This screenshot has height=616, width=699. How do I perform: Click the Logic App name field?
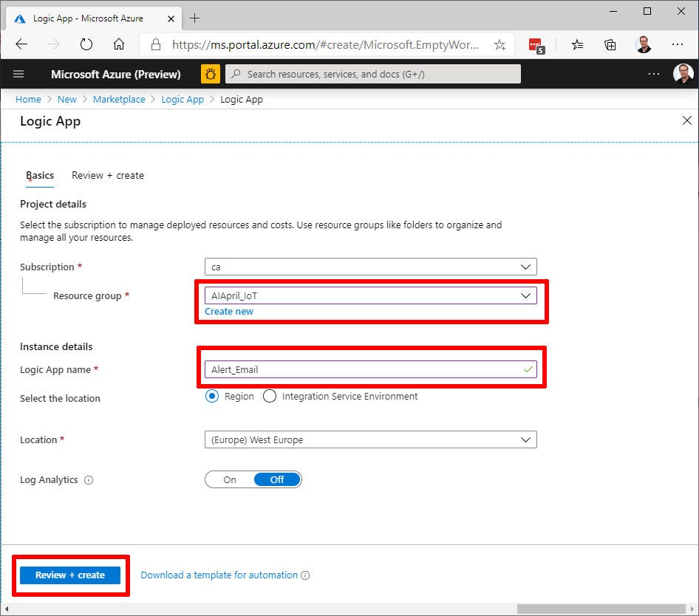(x=370, y=369)
